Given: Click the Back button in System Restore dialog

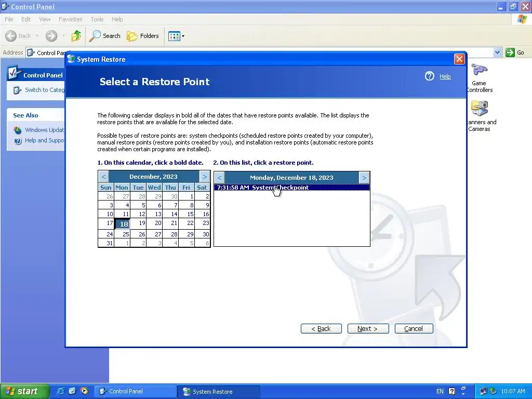Looking at the screenshot, I should (321, 328).
